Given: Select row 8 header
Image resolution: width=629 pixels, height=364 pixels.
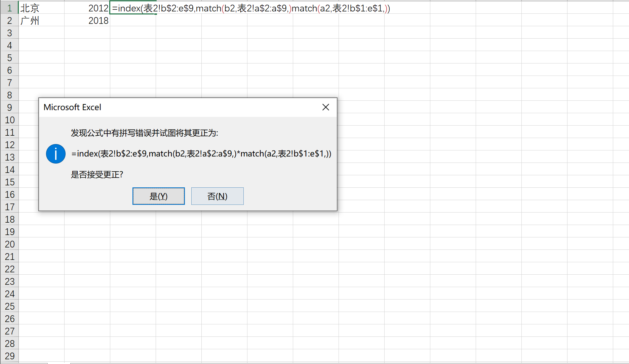Looking at the screenshot, I should tap(9, 95).
